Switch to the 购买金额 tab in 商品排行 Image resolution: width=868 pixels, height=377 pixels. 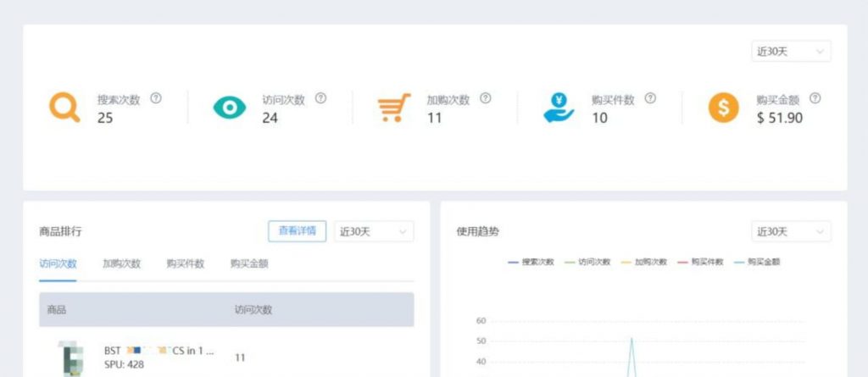249,264
